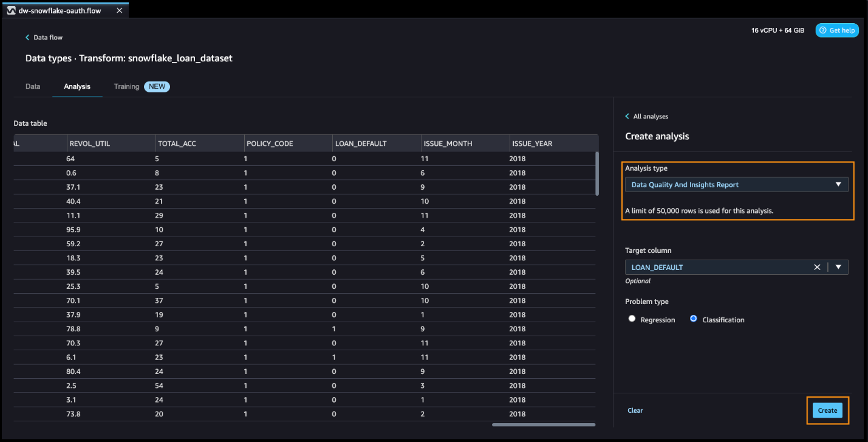Click the back chevron beside Data flow
The image size is (868, 442).
pyautogui.click(x=27, y=38)
